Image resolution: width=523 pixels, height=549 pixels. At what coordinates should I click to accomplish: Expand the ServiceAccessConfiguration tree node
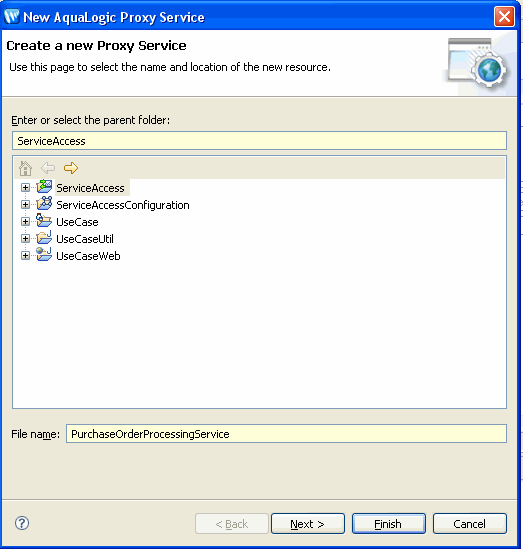(25, 204)
